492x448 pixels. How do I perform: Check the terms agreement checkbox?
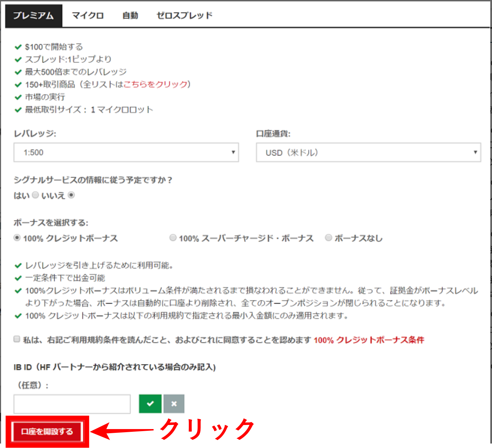click(x=16, y=340)
